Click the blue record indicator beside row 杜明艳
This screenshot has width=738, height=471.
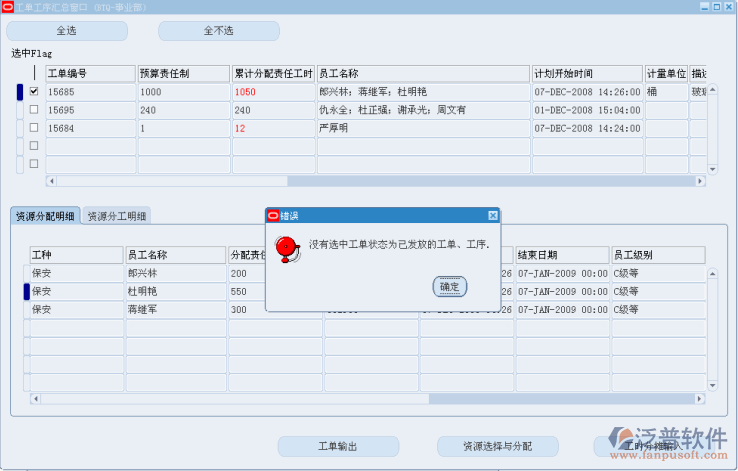(27, 291)
